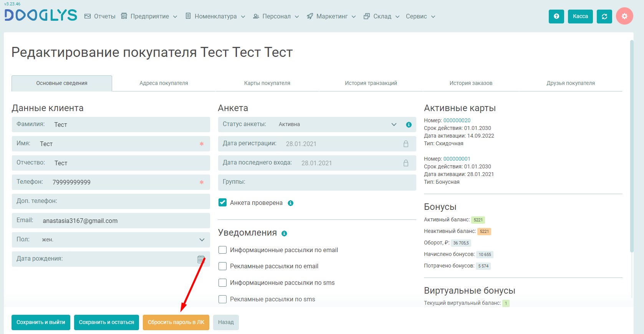Click the Оборот 36 705,5 value
The image size is (644, 334).
click(461, 243)
